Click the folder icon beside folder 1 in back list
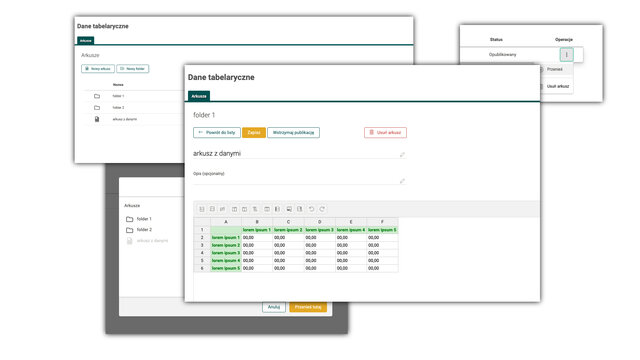 click(97, 96)
